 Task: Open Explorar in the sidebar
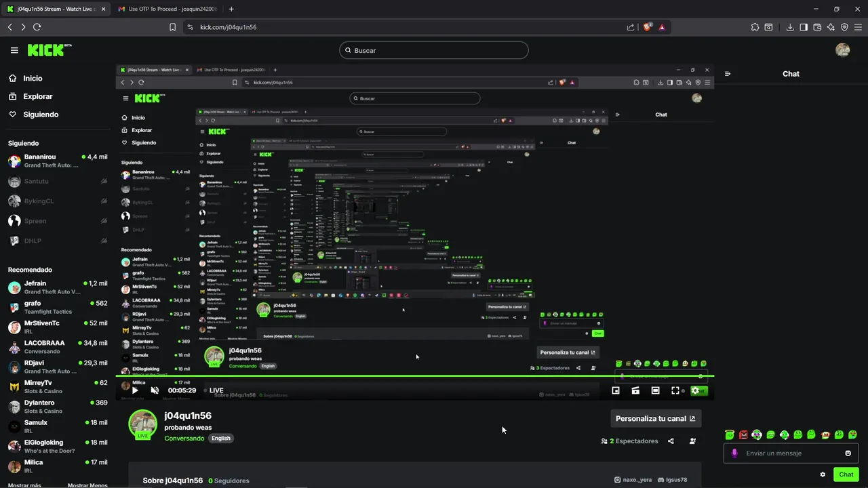(x=37, y=96)
